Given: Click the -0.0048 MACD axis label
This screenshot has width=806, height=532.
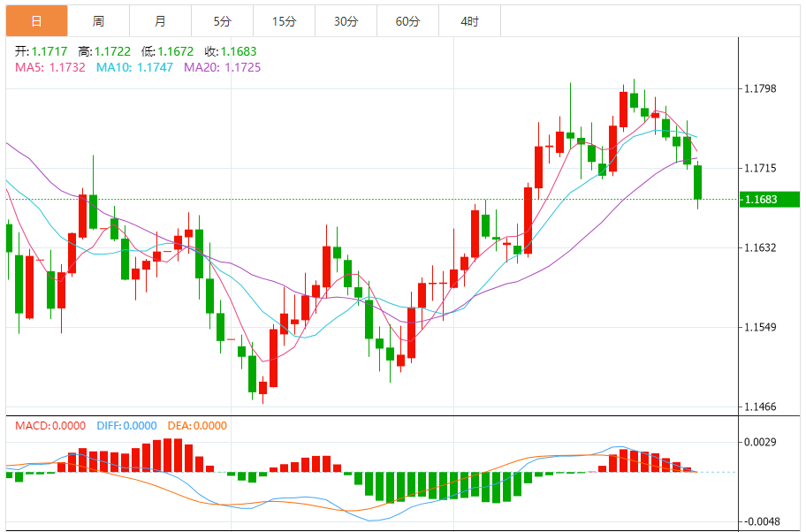Looking at the screenshot, I should [760, 521].
